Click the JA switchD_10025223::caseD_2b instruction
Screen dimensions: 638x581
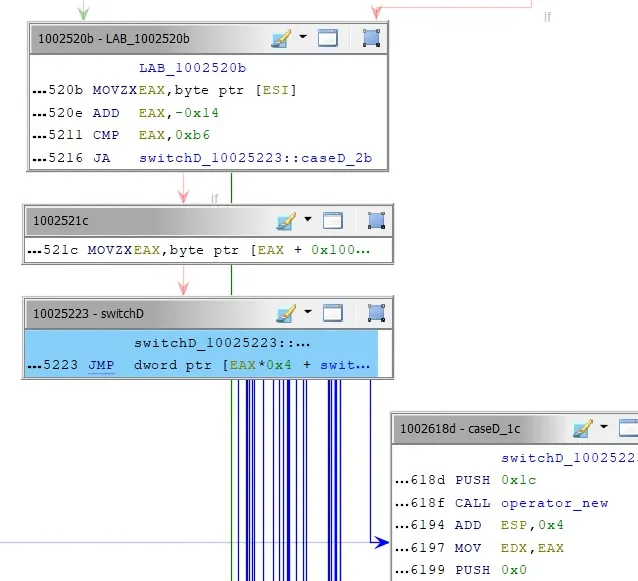(x=202, y=158)
